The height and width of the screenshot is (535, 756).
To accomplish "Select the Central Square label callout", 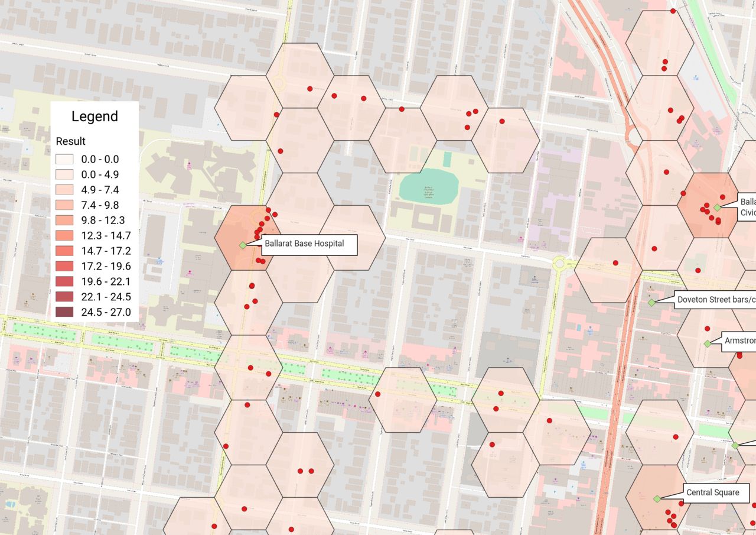I will (x=716, y=492).
